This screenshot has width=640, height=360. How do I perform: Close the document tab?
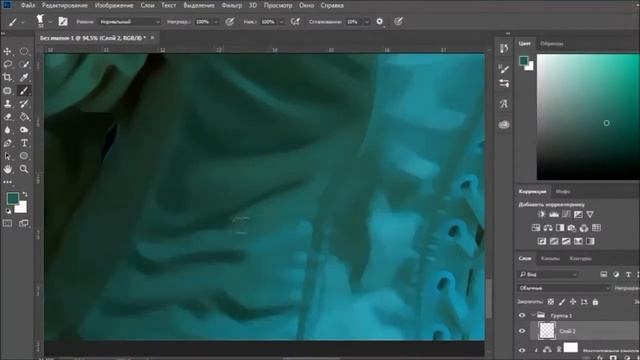[x=153, y=38]
